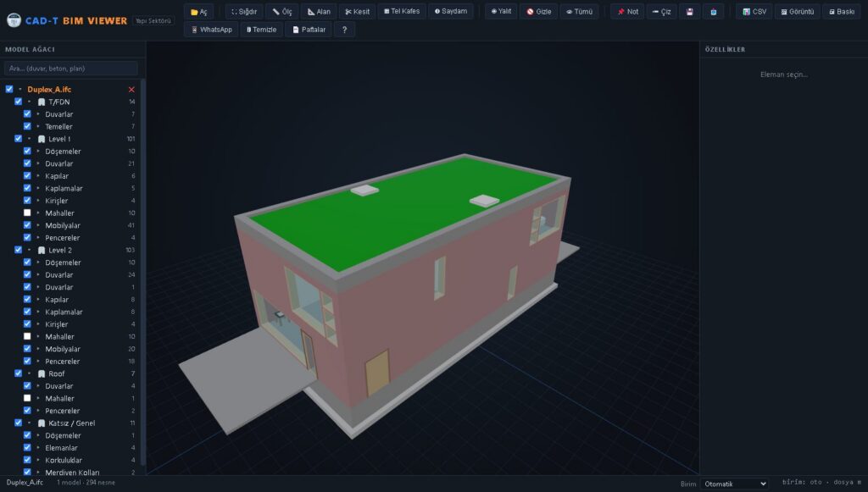
Task: Isolate the selection with Yalıt
Action: [x=501, y=12]
